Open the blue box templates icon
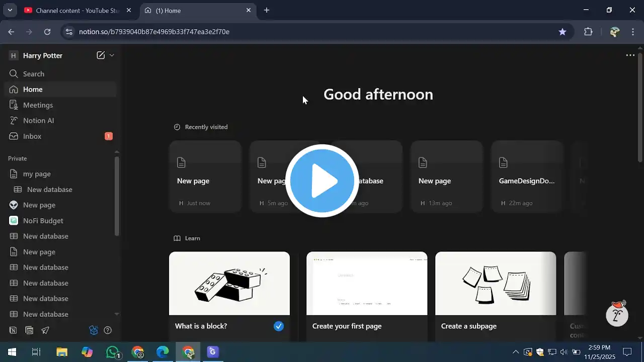This screenshot has width=644, height=362. [x=93, y=330]
